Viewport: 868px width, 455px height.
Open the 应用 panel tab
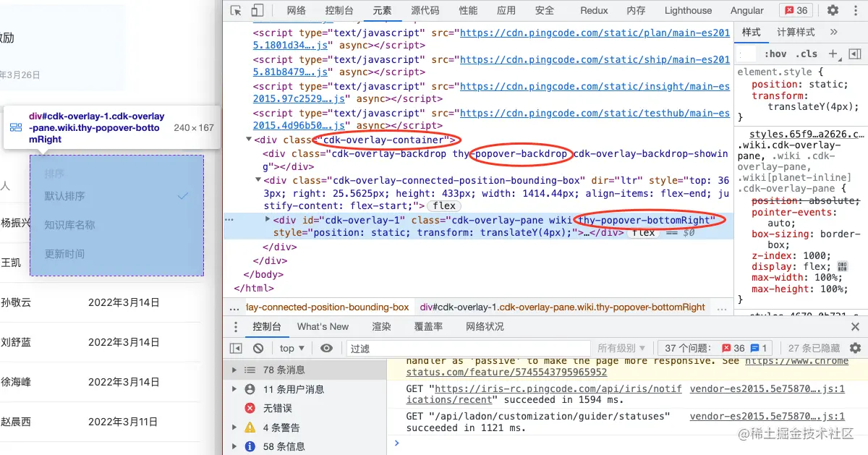(x=506, y=10)
